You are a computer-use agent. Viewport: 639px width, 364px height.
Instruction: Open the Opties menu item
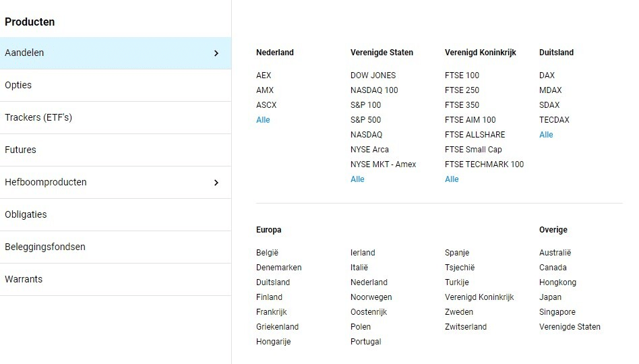(x=115, y=85)
